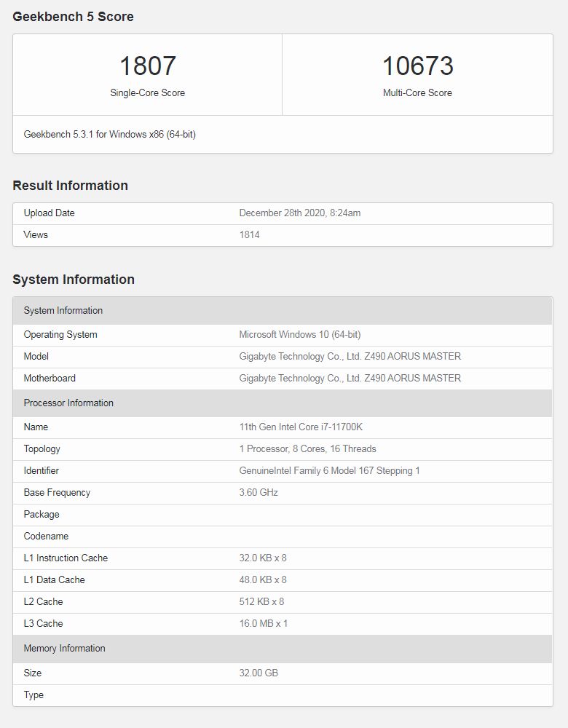Click the Base Frequency label
This screenshot has height=728, width=568.
(x=57, y=493)
